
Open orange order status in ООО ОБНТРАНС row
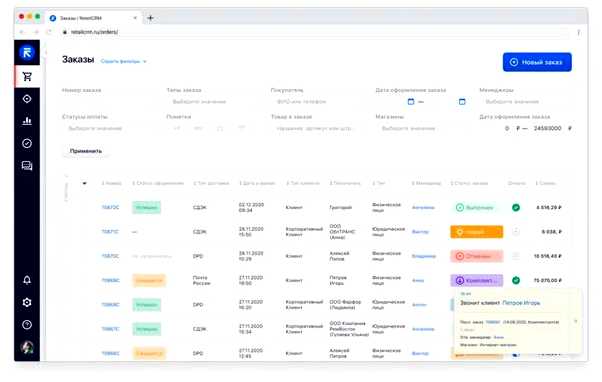[476, 232]
